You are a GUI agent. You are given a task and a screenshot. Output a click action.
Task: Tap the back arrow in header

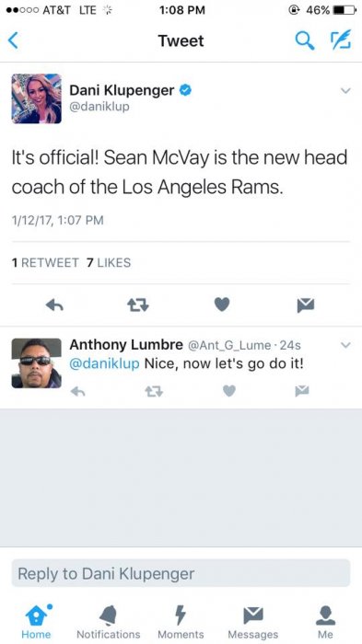13,40
